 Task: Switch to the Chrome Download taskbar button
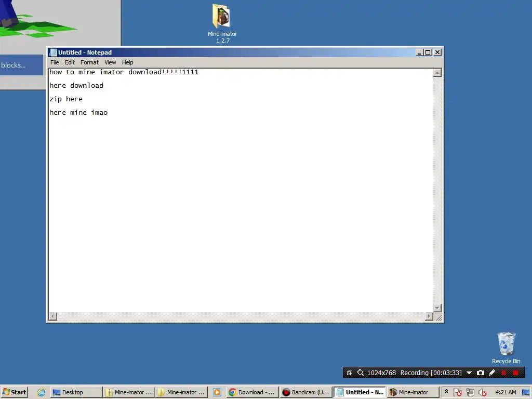(x=252, y=392)
